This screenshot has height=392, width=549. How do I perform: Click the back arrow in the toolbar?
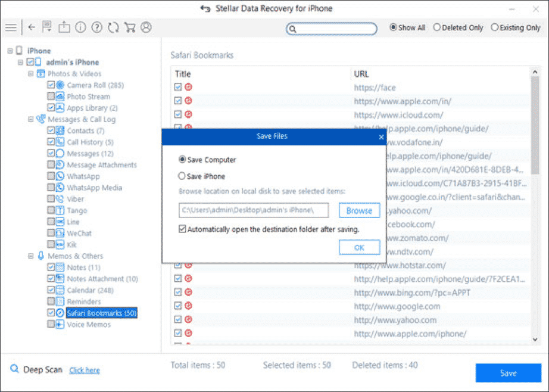pos(31,27)
